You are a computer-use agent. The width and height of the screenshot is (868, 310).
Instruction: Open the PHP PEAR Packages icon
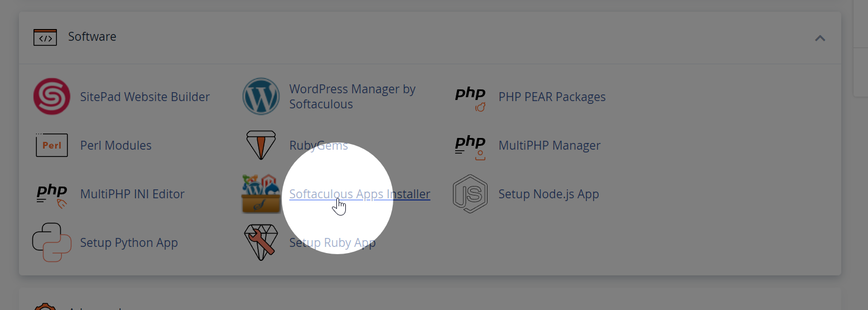point(470,98)
